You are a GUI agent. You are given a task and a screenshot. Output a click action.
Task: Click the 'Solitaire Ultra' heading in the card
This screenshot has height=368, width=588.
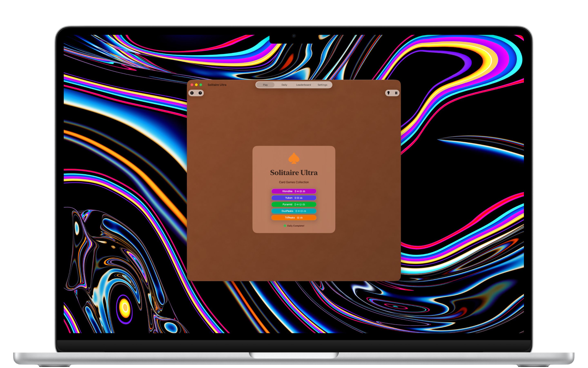pos(294,173)
